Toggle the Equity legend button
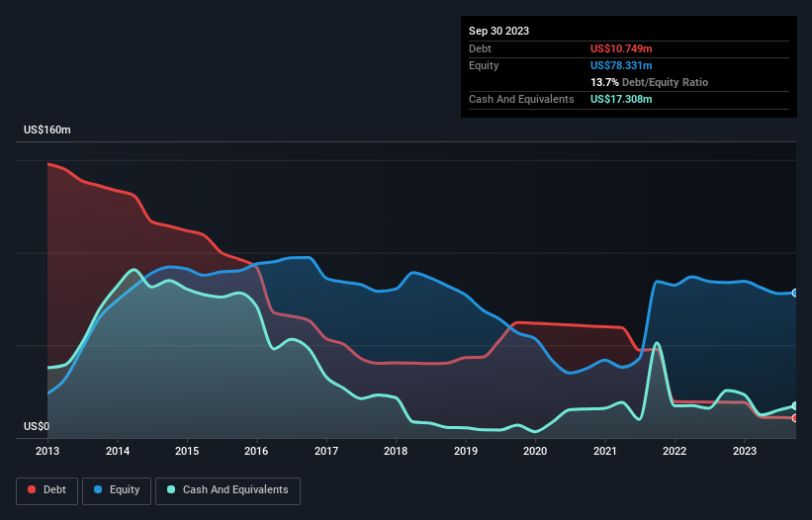 click(117, 490)
